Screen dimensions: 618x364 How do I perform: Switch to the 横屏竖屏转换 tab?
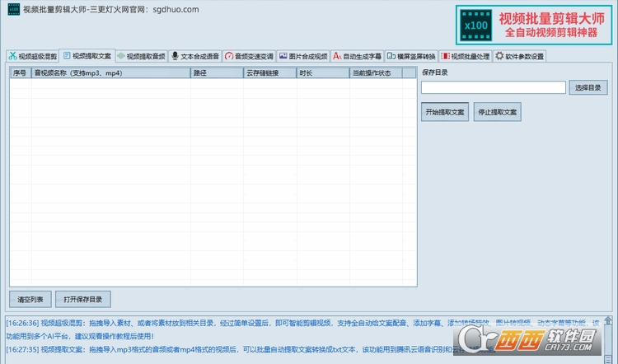[411, 56]
